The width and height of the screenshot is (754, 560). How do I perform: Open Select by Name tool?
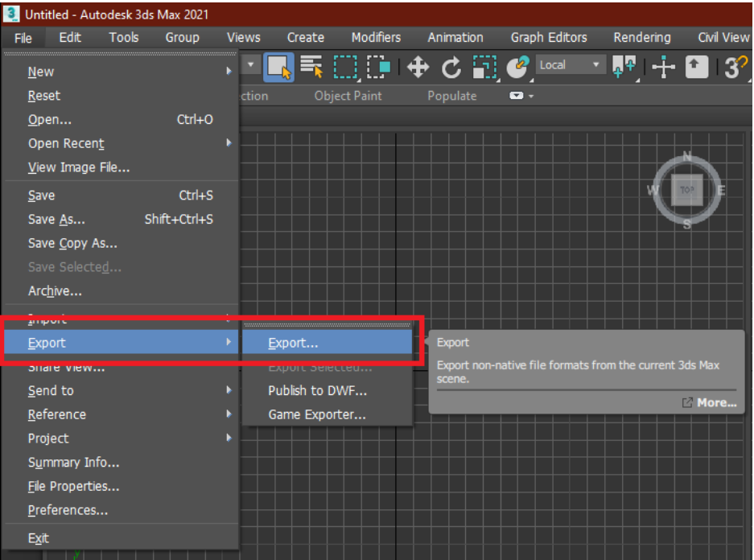click(x=311, y=67)
